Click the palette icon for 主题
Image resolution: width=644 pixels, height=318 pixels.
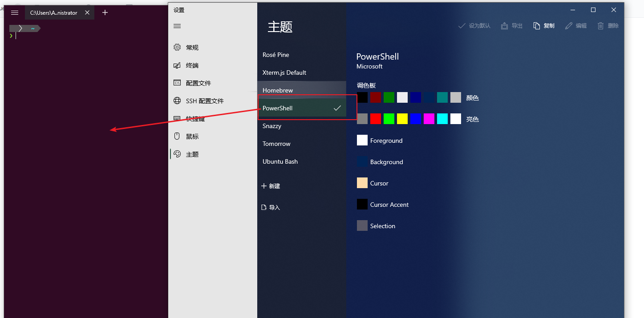pyautogui.click(x=177, y=154)
